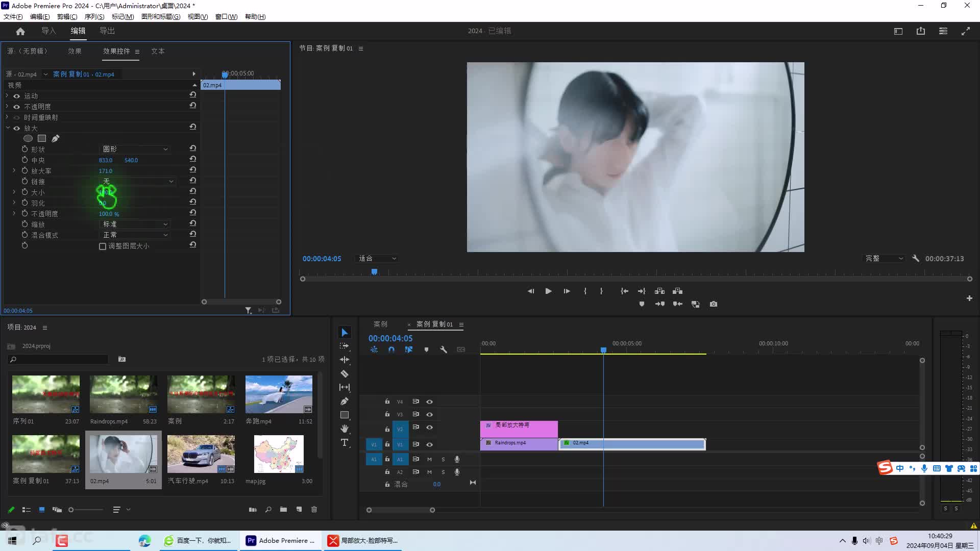Image resolution: width=980 pixels, height=551 pixels.
Task: Open Windows Start menu
Action: [x=12, y=540]
